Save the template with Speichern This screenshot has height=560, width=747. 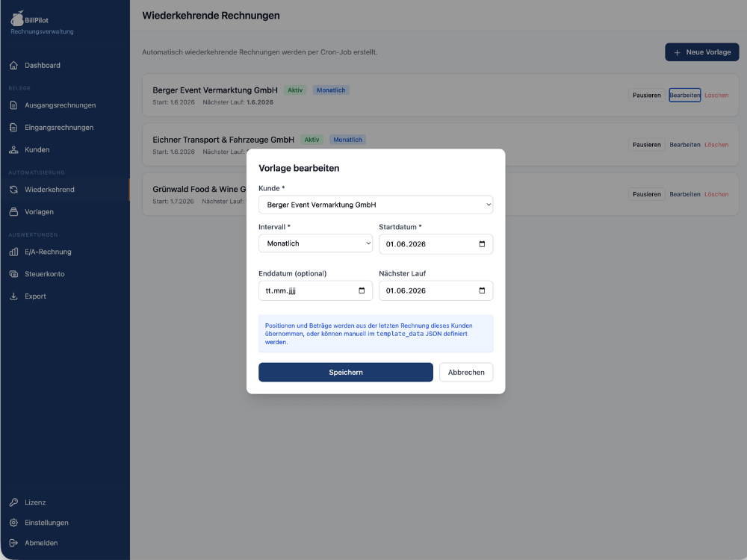pos(345,373)
